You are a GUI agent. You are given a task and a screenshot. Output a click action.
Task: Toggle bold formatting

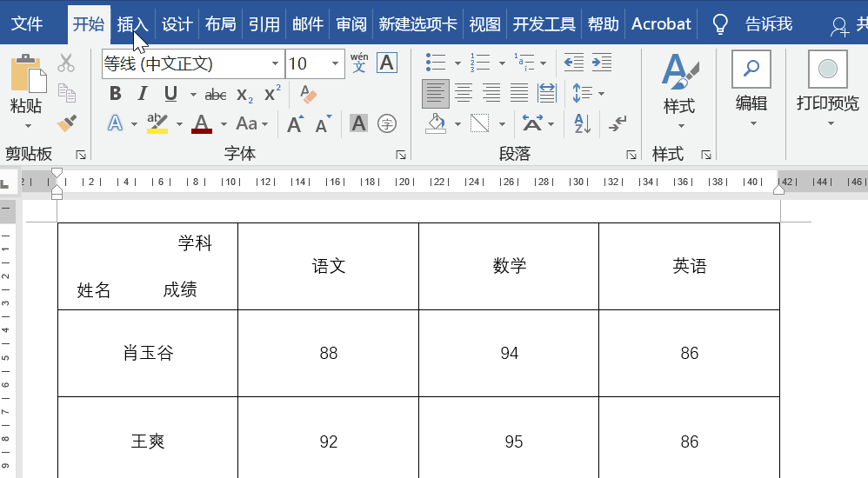pos(115,94)
